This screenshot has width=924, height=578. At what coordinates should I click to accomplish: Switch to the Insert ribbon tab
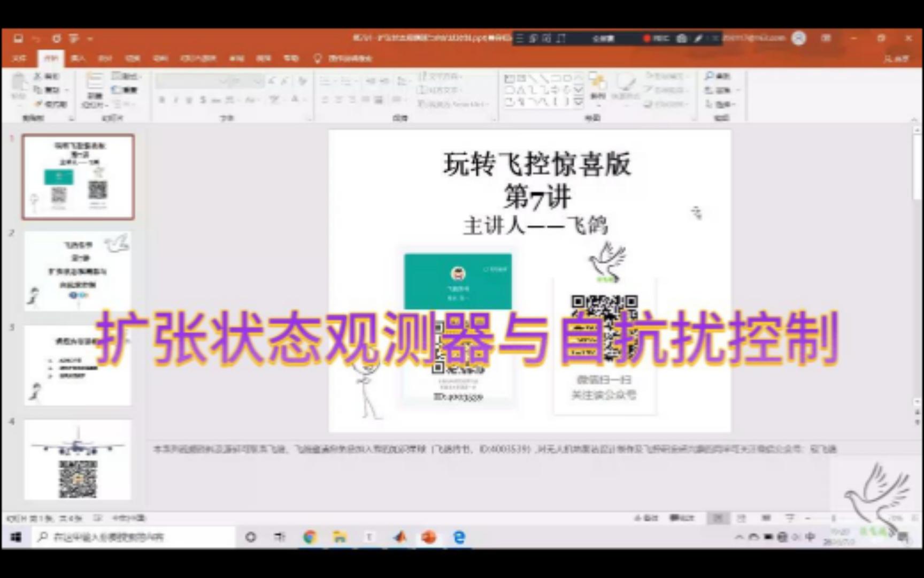78,58
